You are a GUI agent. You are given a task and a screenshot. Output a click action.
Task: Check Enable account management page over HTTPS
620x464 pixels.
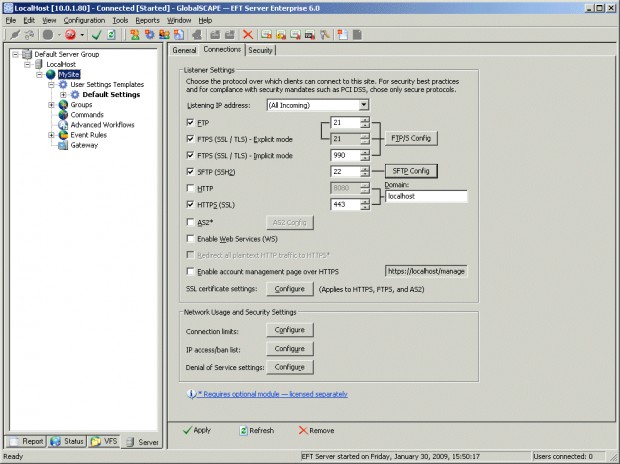[190, 271]
